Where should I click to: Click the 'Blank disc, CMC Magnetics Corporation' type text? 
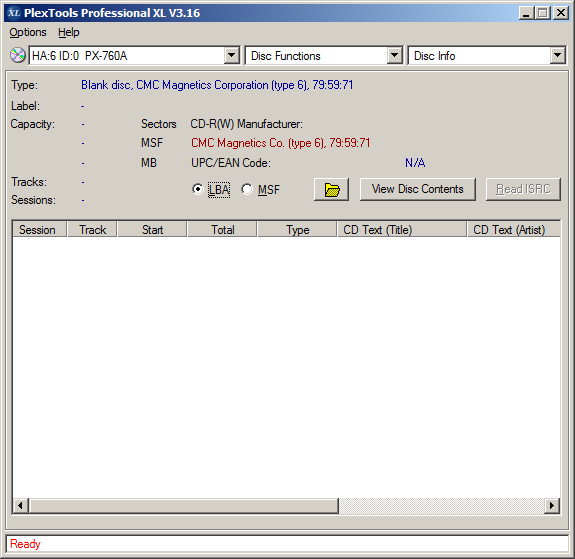point(217,85)
